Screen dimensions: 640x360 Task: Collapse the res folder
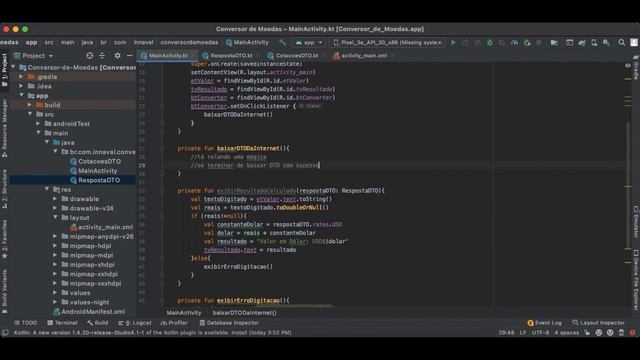[47, 189]
